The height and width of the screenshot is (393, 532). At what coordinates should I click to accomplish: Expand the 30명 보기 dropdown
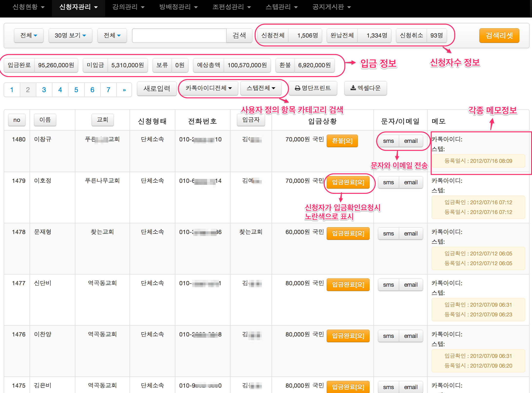[x=70, y=36]
